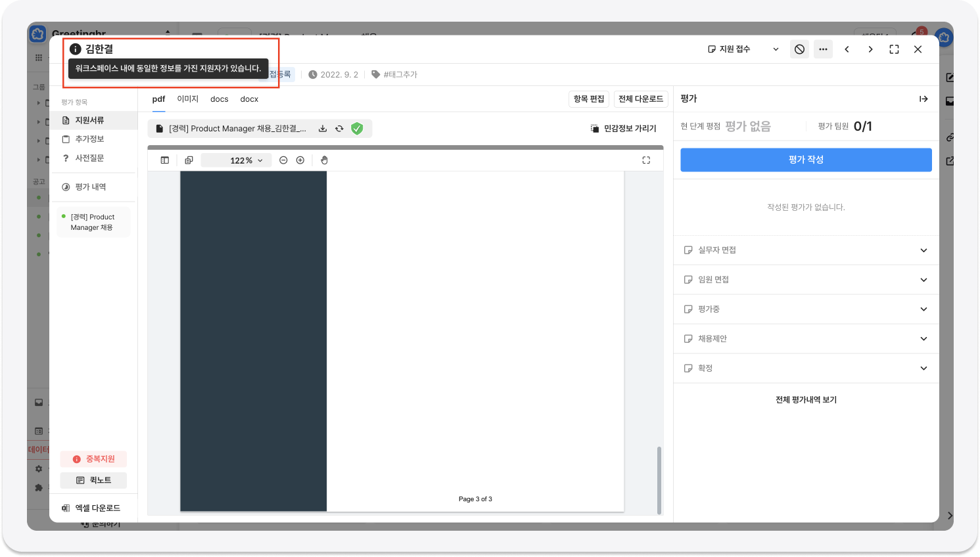
Task: Click the Greeting logo in background window
Action: coord(38,33)
